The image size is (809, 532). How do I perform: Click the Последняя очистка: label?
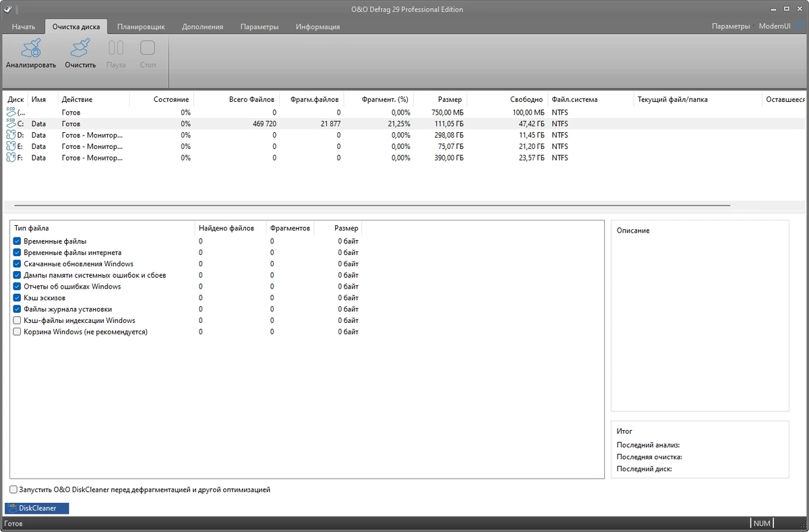point(649,457)
